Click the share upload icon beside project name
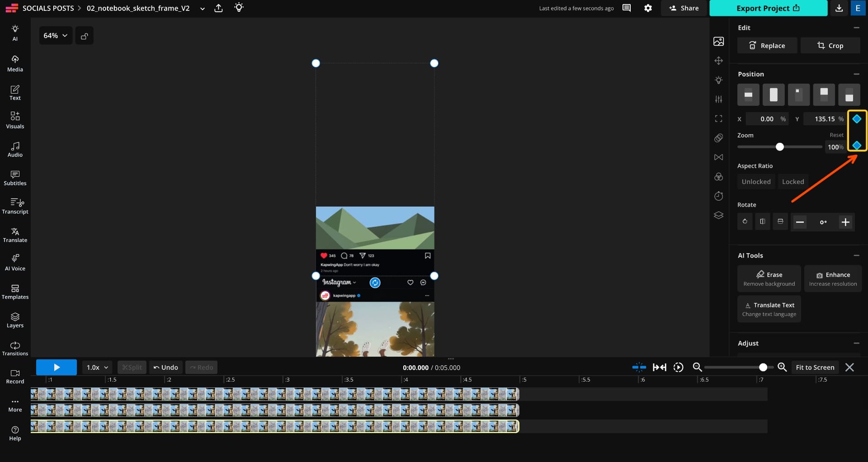Image resolution: width=868 pixels, height=462 pixels. click(218, 8)
